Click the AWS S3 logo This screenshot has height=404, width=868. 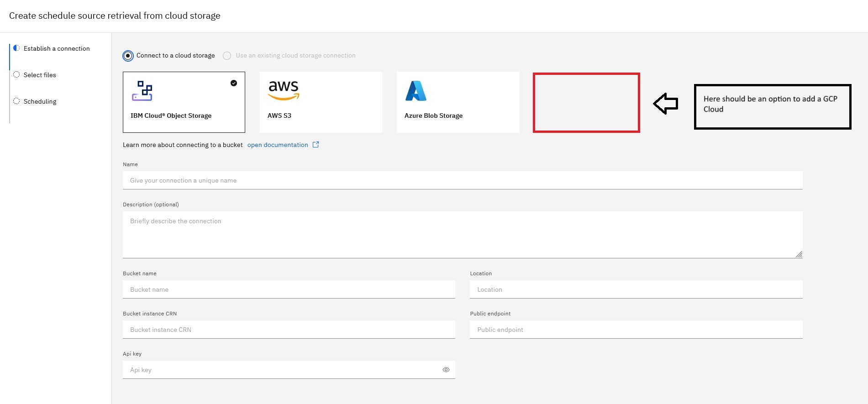[284, 90]
